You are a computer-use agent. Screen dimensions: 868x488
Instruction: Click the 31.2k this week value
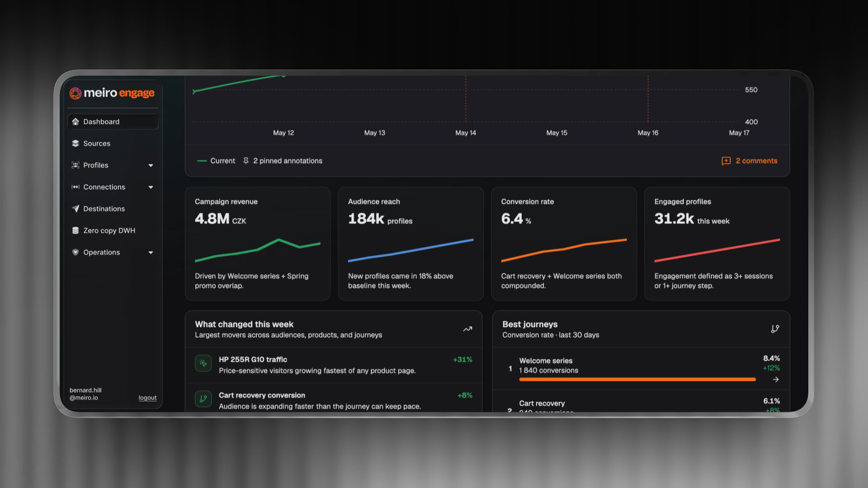click(692, 219)
